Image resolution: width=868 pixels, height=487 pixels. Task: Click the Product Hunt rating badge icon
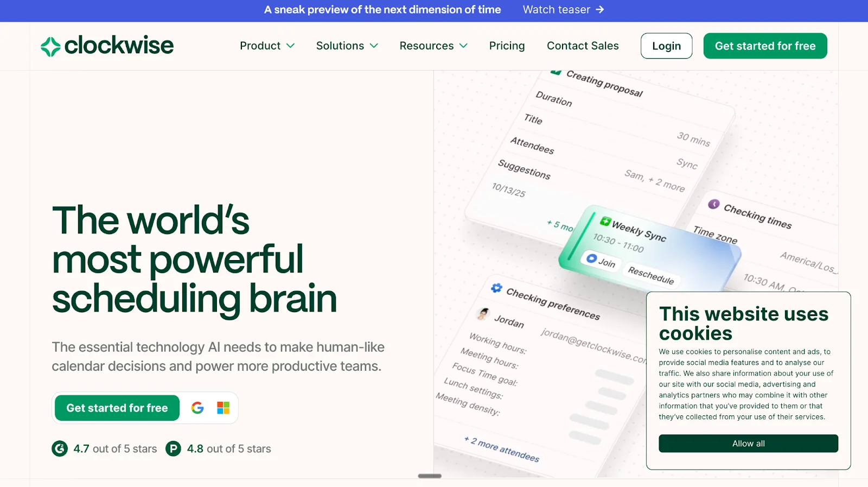click(x=173, y=448)
